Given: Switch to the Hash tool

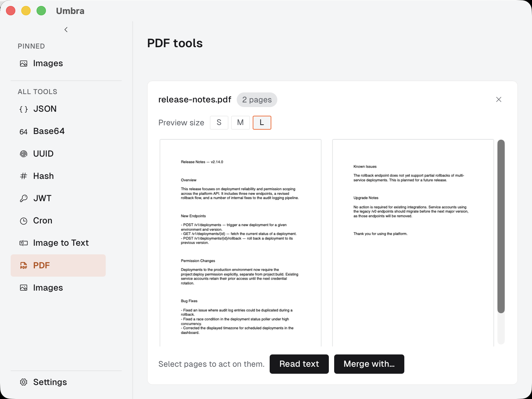Looking at the screenshot, I should (44, 176).
